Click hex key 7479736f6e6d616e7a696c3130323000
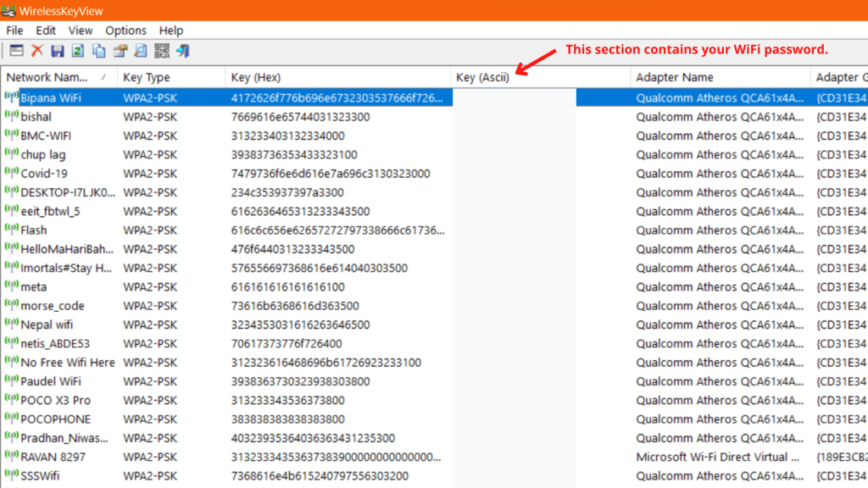Screen dimensions: 868x488 [x=331, y=173]
